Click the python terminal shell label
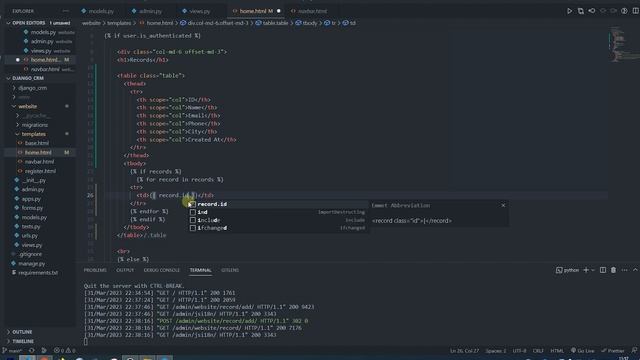 (567, 270)
